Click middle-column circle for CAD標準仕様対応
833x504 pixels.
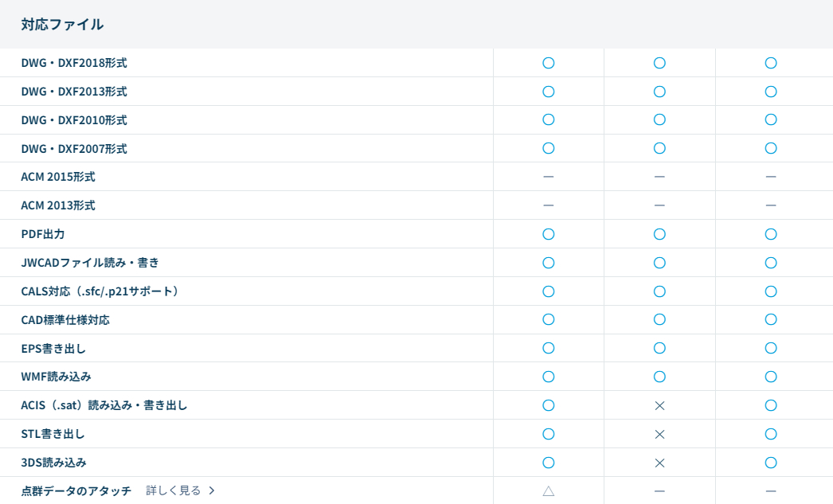tap(659, 319)
